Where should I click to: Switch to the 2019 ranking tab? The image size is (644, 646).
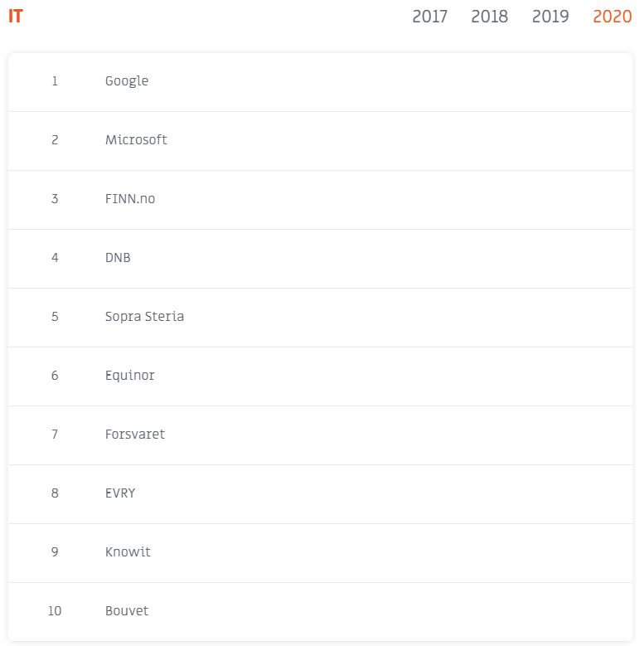click(x=550, y=17)
